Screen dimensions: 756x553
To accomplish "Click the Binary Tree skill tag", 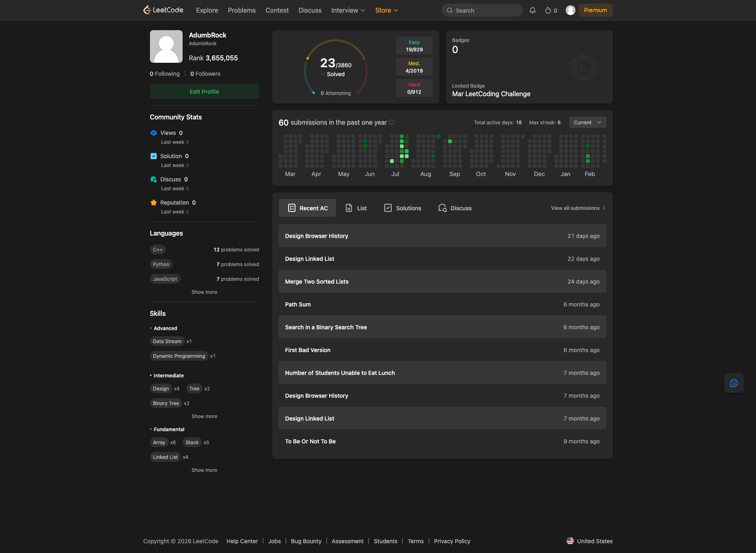I will click(x=166, y=403).
